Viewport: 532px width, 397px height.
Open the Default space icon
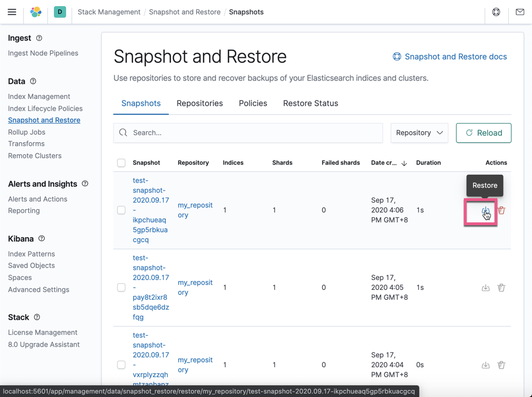tap(59, 12)
